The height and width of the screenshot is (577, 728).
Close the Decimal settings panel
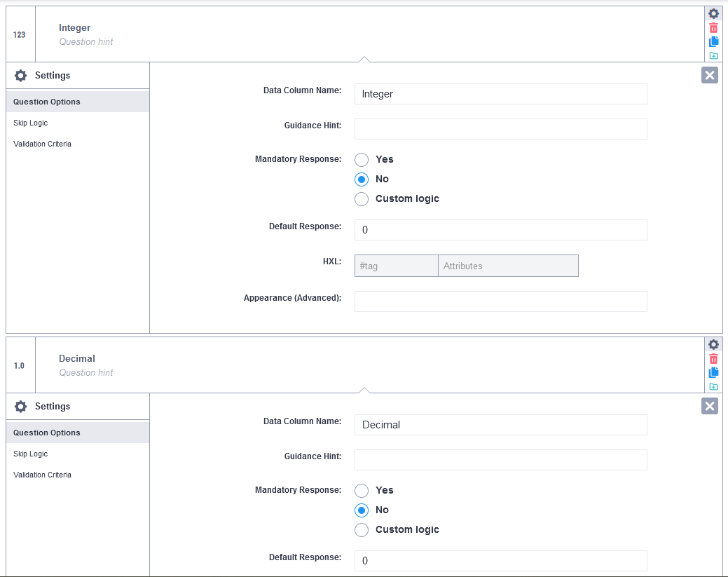click(710, 407)
